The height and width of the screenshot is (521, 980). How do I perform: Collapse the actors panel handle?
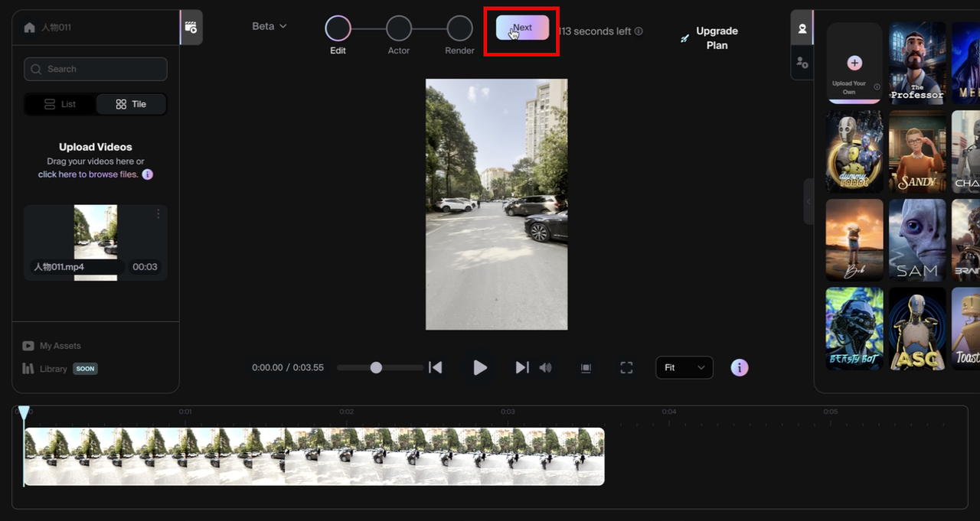tap(808, 202)
